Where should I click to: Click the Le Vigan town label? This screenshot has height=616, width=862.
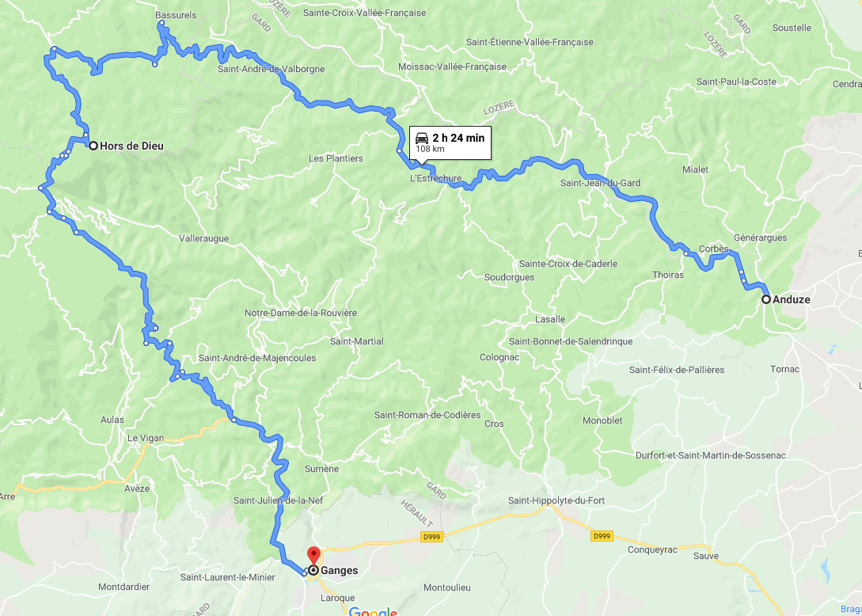pos(146,439)
